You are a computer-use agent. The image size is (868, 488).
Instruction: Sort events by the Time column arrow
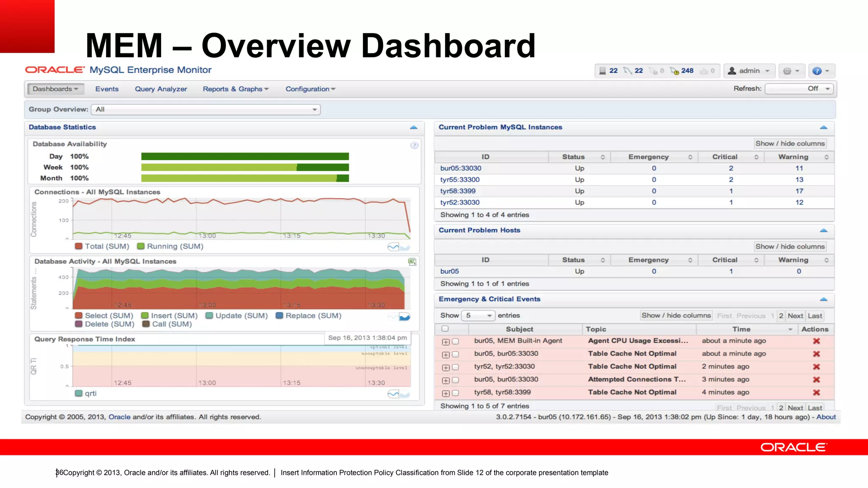tap(790, 330)
